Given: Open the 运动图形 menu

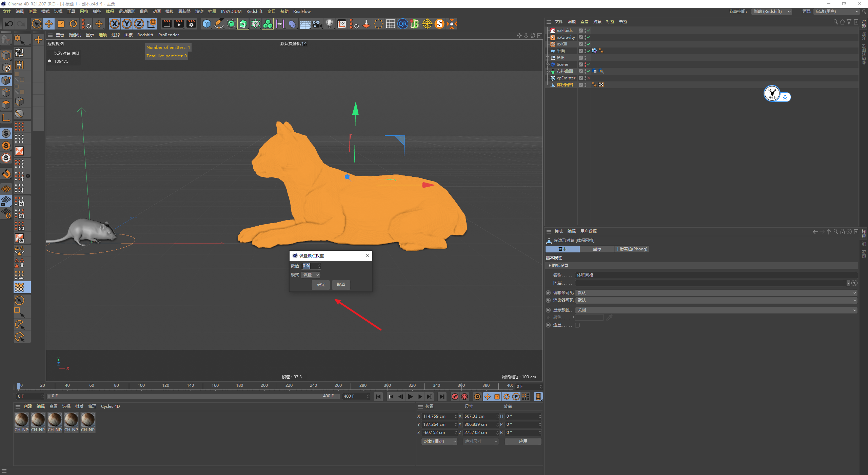Looking at the screenshot, I should (x=126, y=12).
